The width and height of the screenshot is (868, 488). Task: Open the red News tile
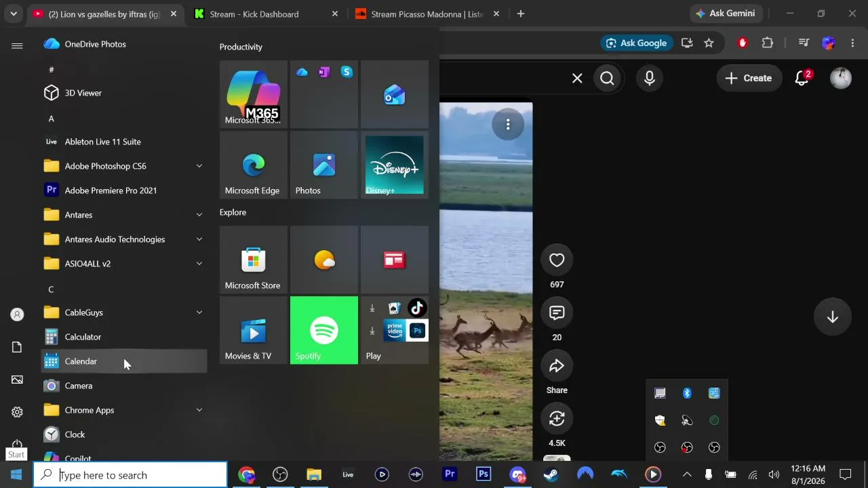click(x=395, y=260)
